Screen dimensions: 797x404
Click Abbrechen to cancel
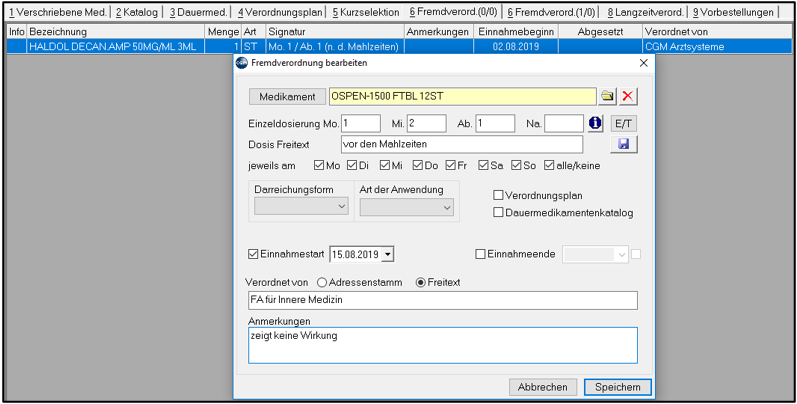pyautogui.click(x=542, y=387)
